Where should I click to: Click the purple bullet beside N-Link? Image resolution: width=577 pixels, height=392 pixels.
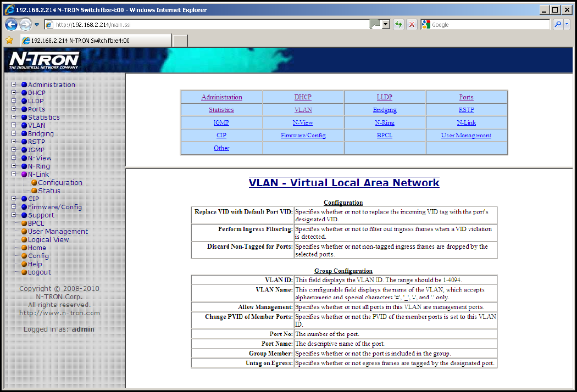click(x=24, y=174)
